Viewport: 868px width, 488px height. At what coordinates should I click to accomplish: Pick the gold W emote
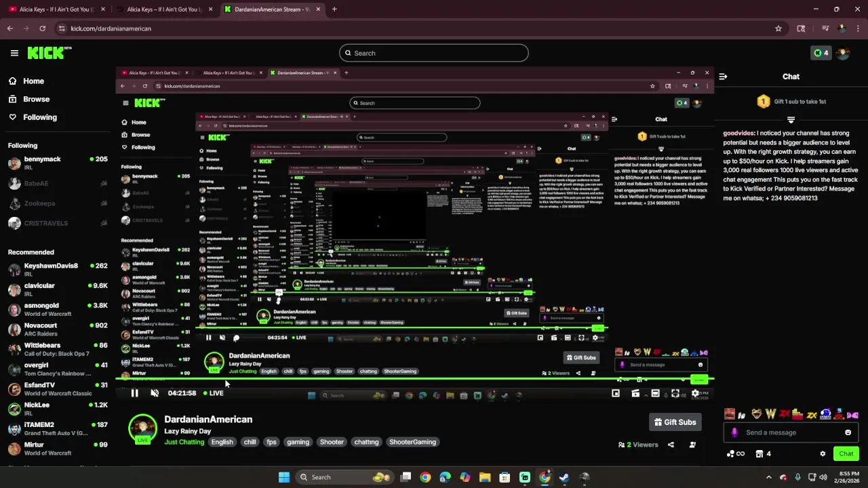(x=771, y=414)
